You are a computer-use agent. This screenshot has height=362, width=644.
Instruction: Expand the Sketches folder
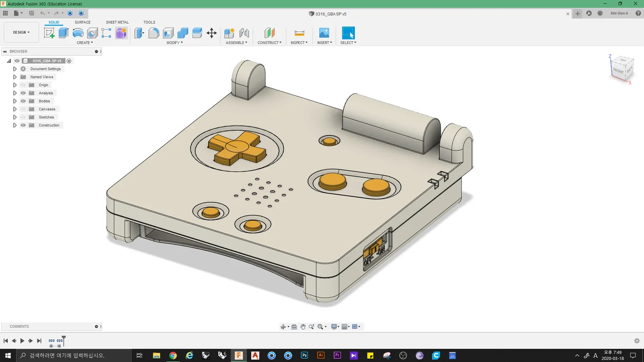(15, 118)
